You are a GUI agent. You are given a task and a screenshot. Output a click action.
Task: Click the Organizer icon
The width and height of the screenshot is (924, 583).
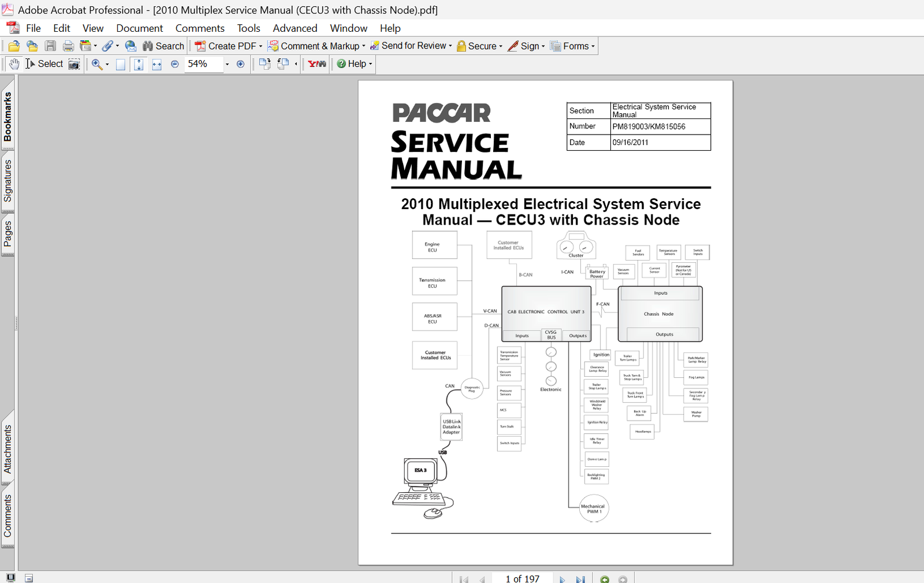(85, 46)
